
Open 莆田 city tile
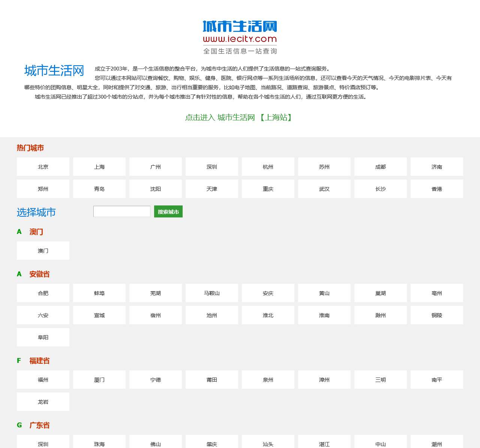coord(212,380)
